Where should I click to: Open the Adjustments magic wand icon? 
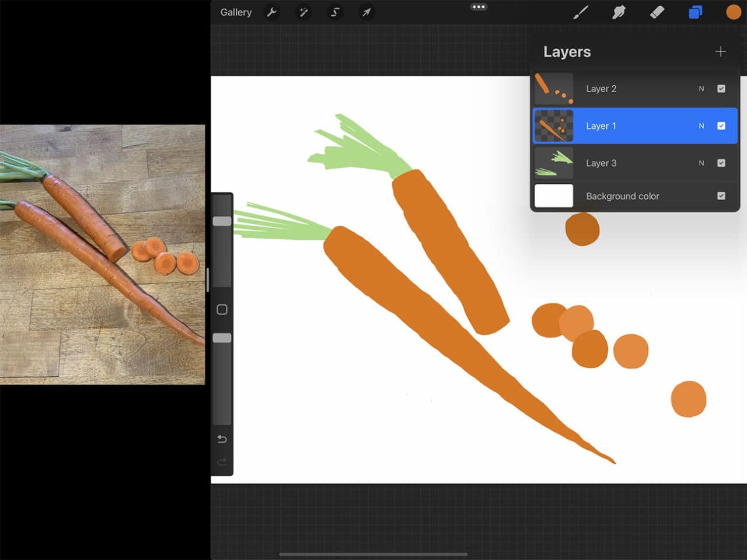[x=303, y=12]
